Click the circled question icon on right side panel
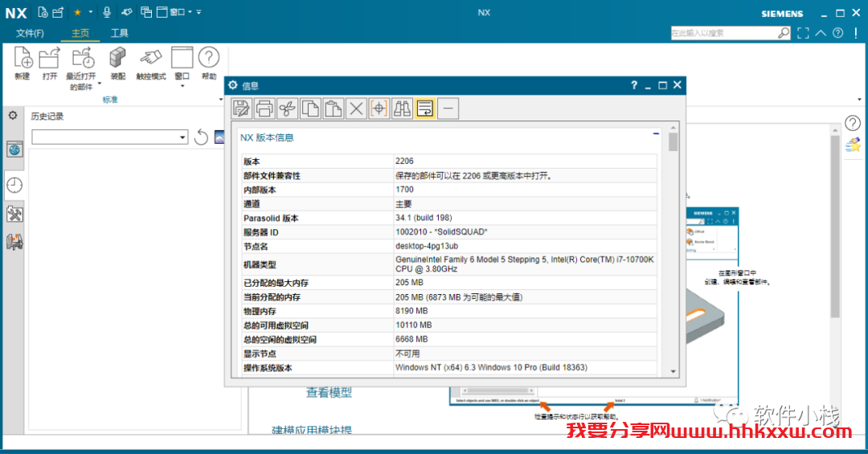This screenshot has width=868, height=454. point(853,123)
